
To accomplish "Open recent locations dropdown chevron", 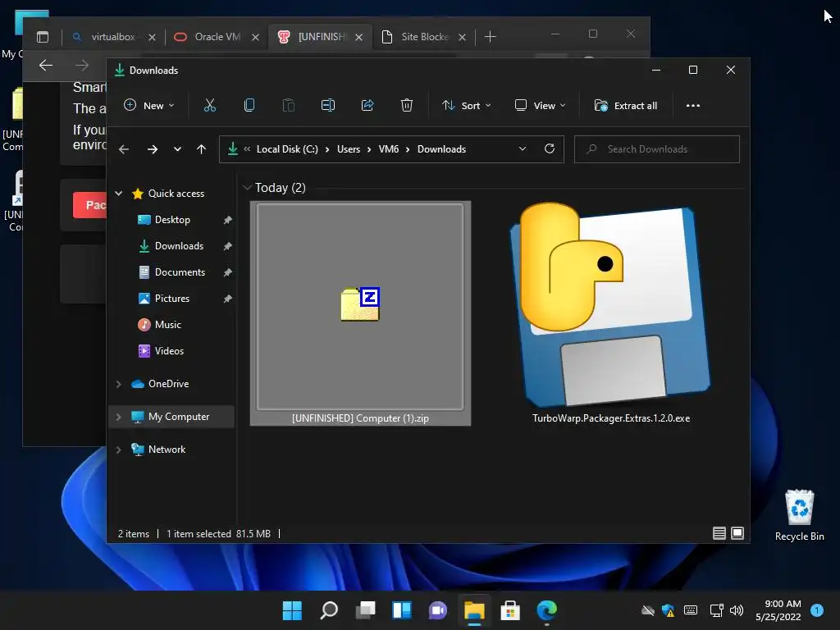I will [x=177, y=149].
